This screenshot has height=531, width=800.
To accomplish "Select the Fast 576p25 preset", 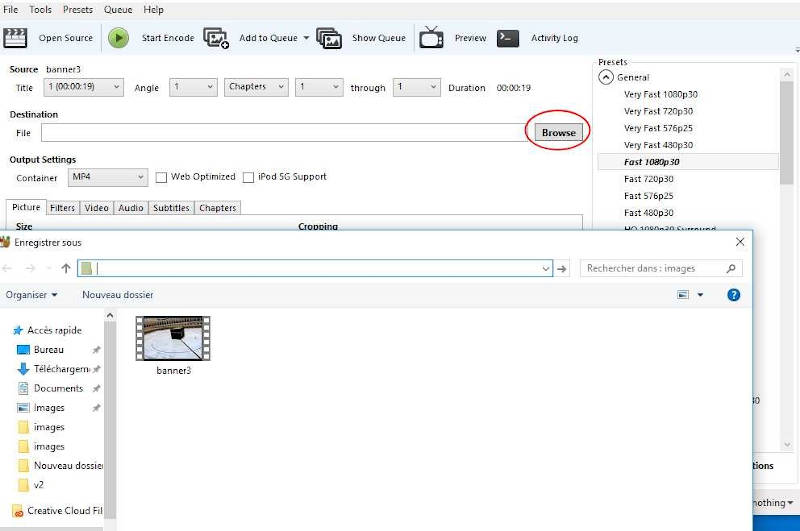I will pyautogui.click(x=648, y=195).
